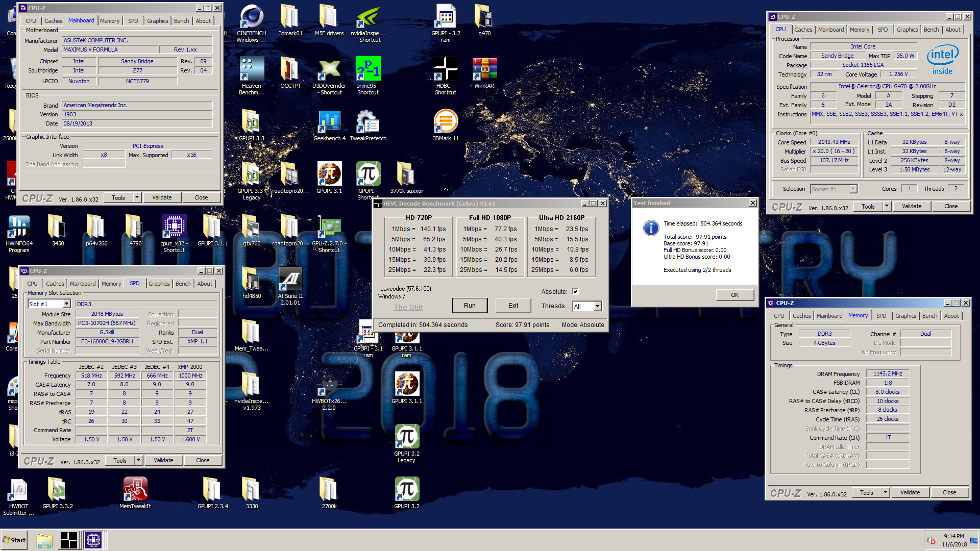980x551 pixels.
Task: Click Validate in the Mainboard CPU-Z window
Action: coord(162,197)
